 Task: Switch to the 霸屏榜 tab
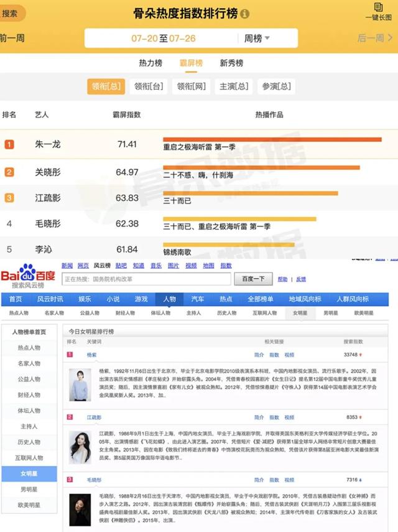point(191,63)
